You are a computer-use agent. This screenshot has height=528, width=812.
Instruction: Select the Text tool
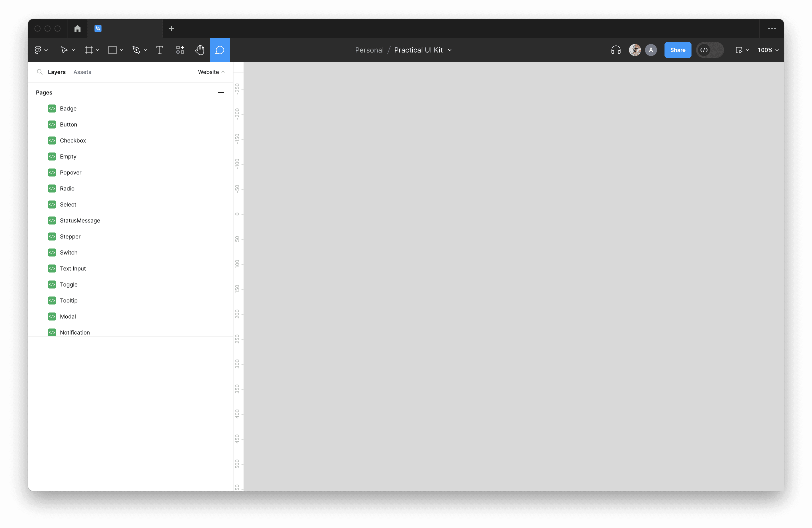(159, 50)
